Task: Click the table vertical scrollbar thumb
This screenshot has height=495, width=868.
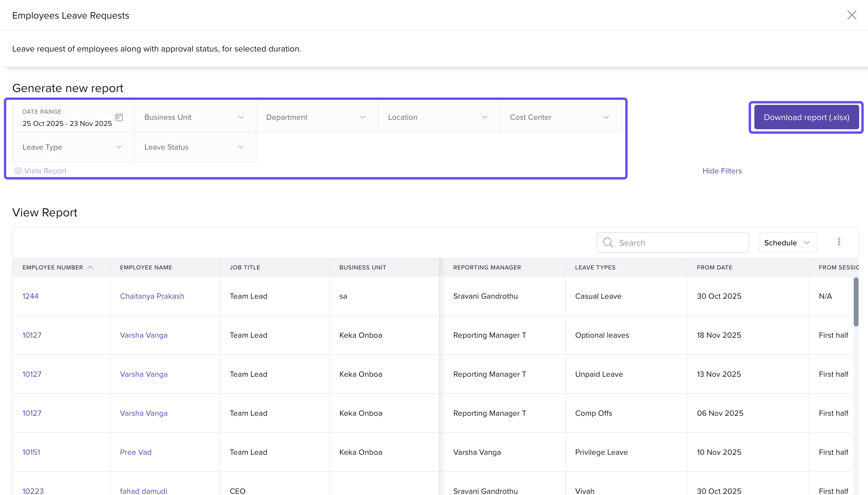Action: coord(856,302)
